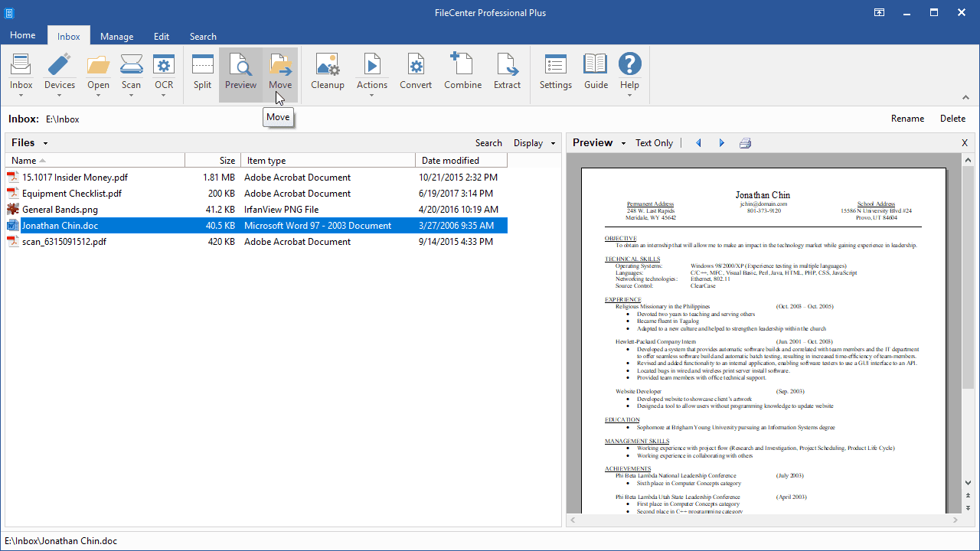
Task: Collapse the ribbon with the chevron
Action: [x=965, y=97]
